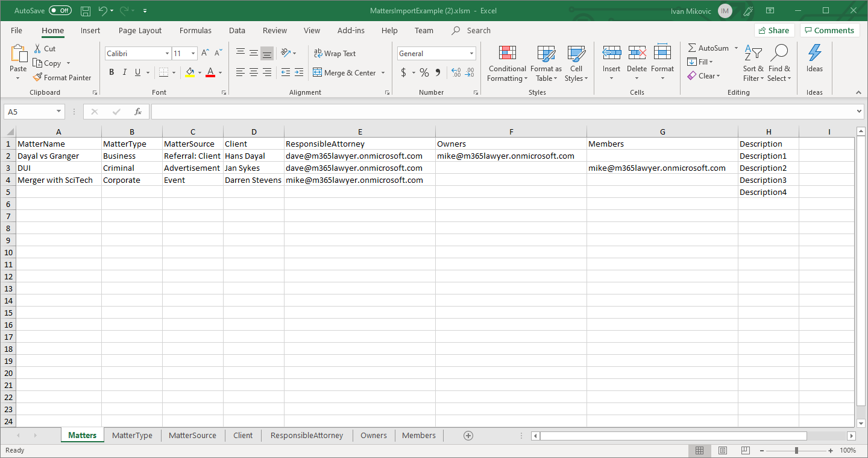Increase the indent level

pyautogui.click(x=299, y=72)
